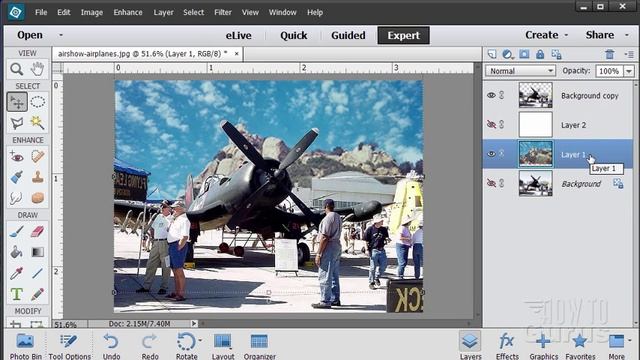Select the Brush tool
The height and width of the screenshot is (360, 640).
click(17, 231)
